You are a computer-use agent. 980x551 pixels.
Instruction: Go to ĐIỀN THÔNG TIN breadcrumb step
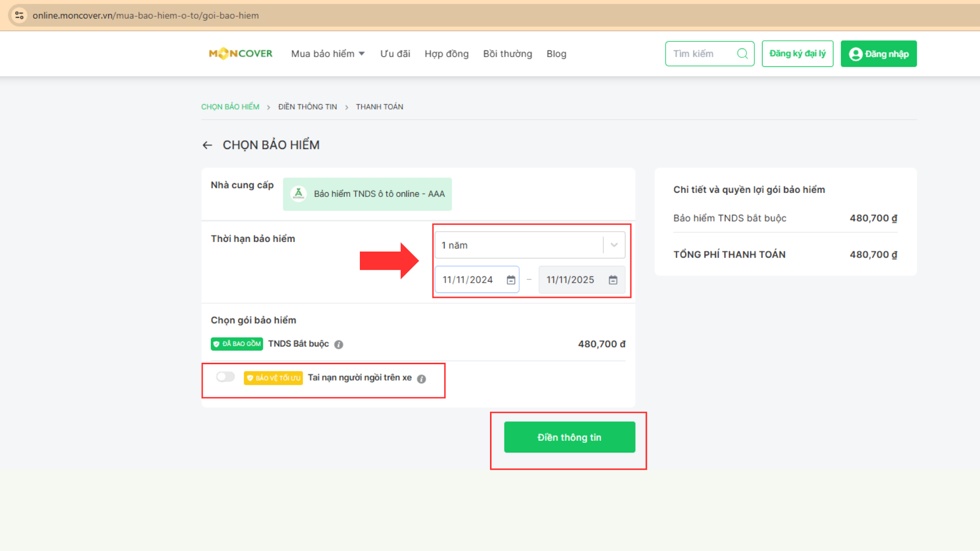[x=307, y=107]
